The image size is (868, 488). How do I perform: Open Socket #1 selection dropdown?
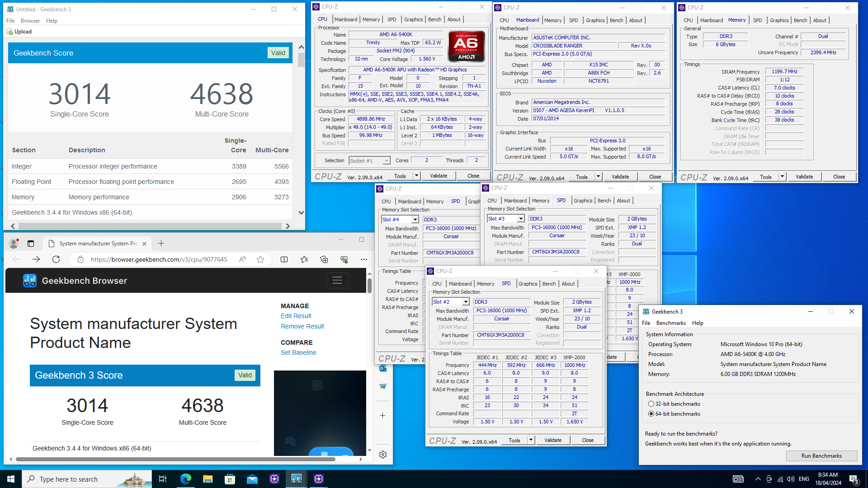click(387, 161)
